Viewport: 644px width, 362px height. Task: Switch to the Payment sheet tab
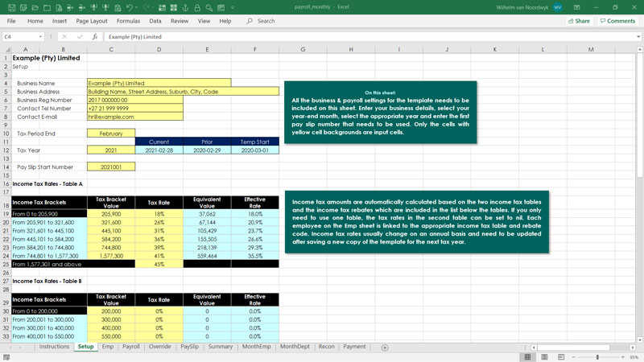click(x=354, y=347)
